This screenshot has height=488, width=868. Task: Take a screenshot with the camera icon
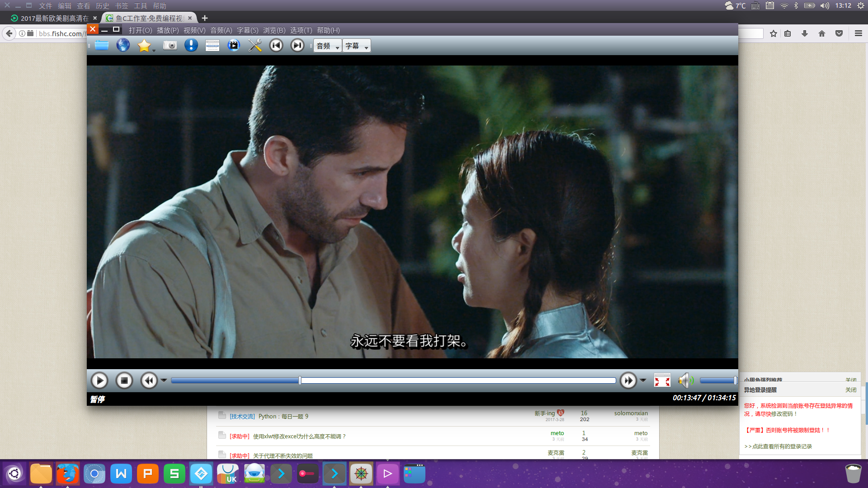pos(170,45)
